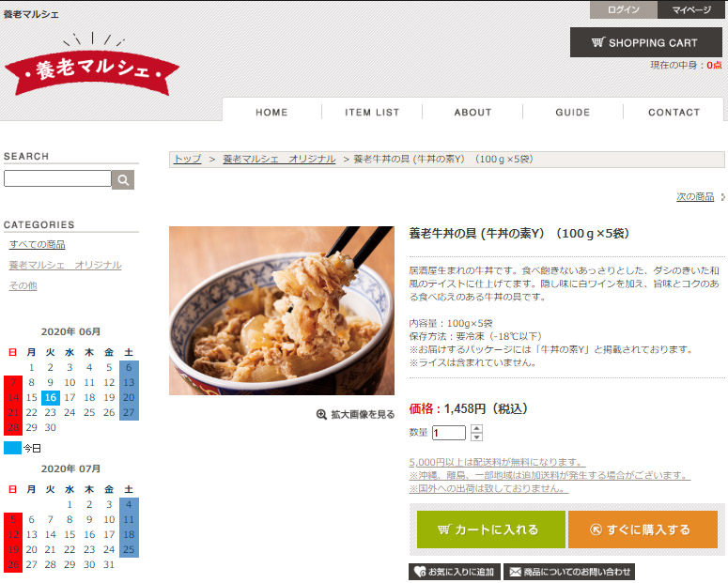
Task: View the enlarged product image
Action: click(x=355, y=414)
